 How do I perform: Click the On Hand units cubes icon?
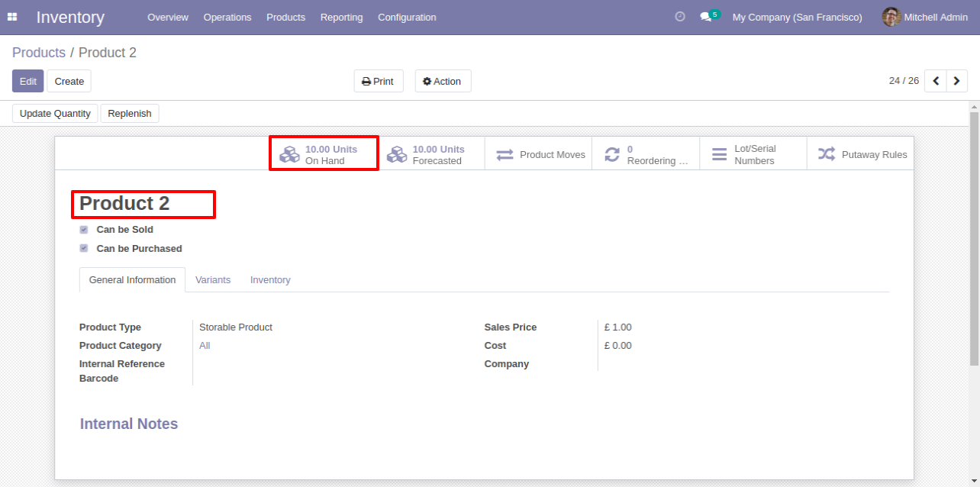coord(289,155)
